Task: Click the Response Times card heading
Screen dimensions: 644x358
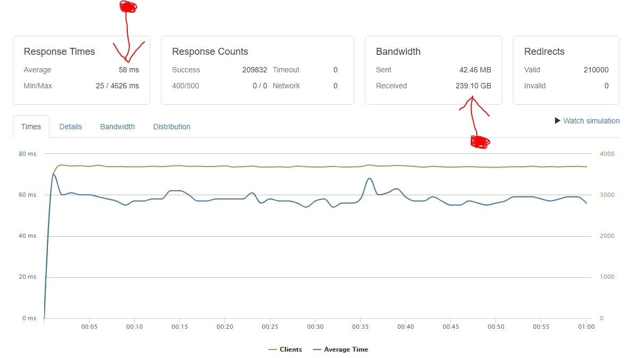Action: click(59, 52)
